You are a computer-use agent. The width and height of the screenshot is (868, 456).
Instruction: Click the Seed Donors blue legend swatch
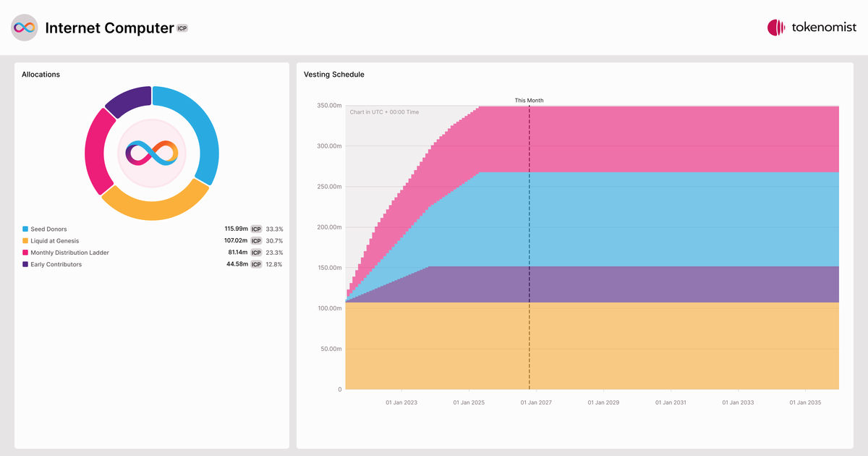pos(25,229)
